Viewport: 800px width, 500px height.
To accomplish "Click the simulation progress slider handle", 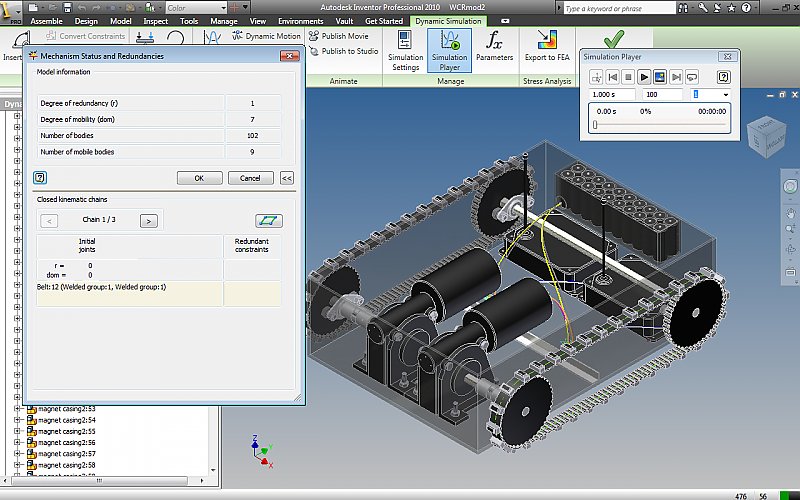I will point(595,124).
